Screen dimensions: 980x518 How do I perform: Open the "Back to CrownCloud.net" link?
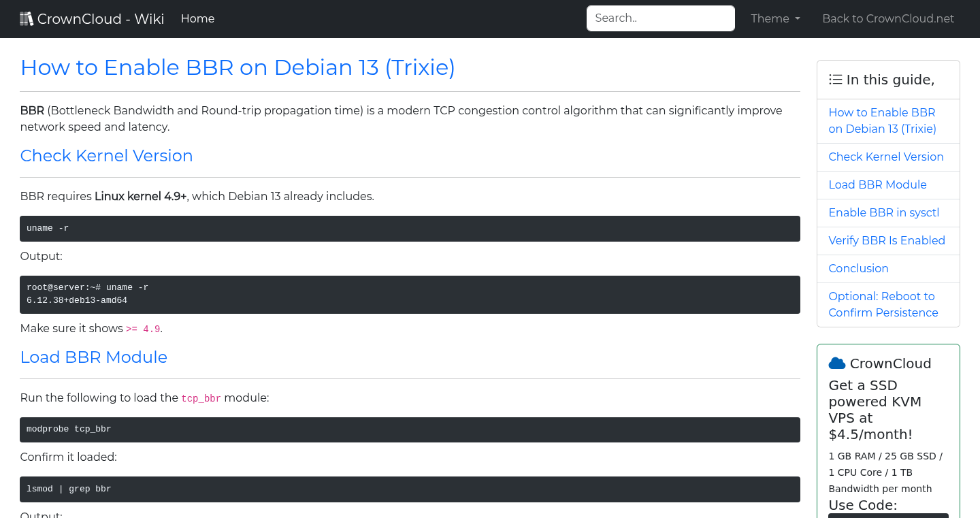click(x=888, y=18)
